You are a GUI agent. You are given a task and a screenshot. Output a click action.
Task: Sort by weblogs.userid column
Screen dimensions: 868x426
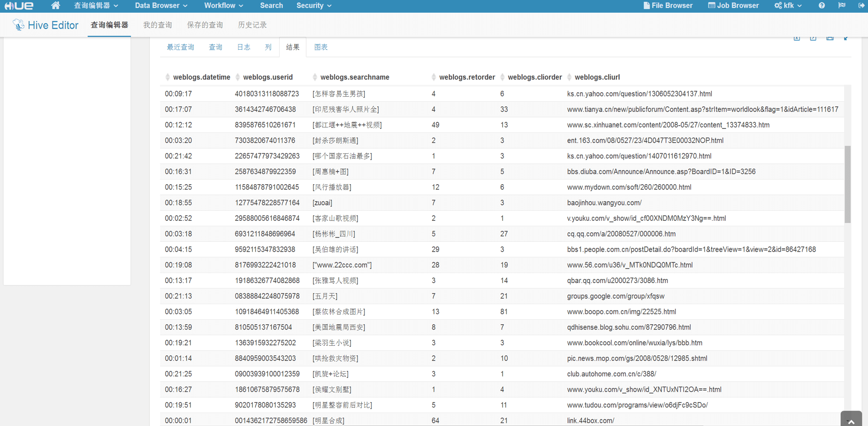point(264,77)
